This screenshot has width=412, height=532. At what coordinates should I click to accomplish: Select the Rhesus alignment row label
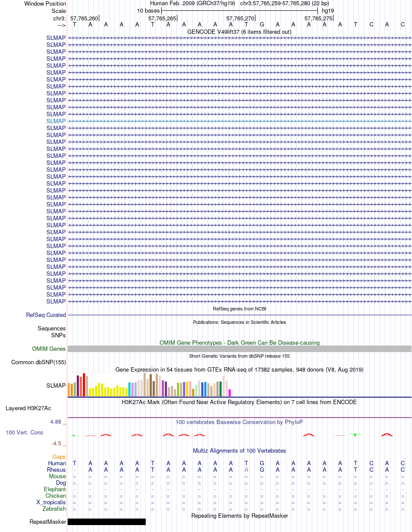pos(56,470)
